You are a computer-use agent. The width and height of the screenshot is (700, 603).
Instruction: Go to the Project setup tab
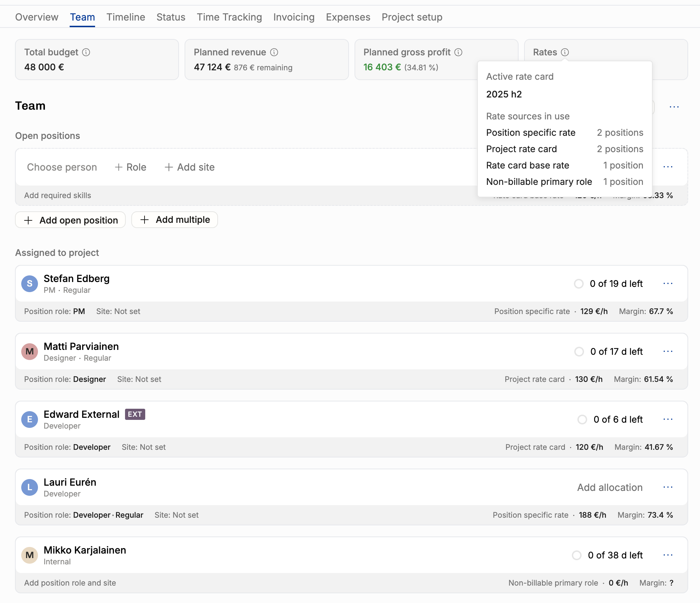pyautogui.click(x=412, y=17)
